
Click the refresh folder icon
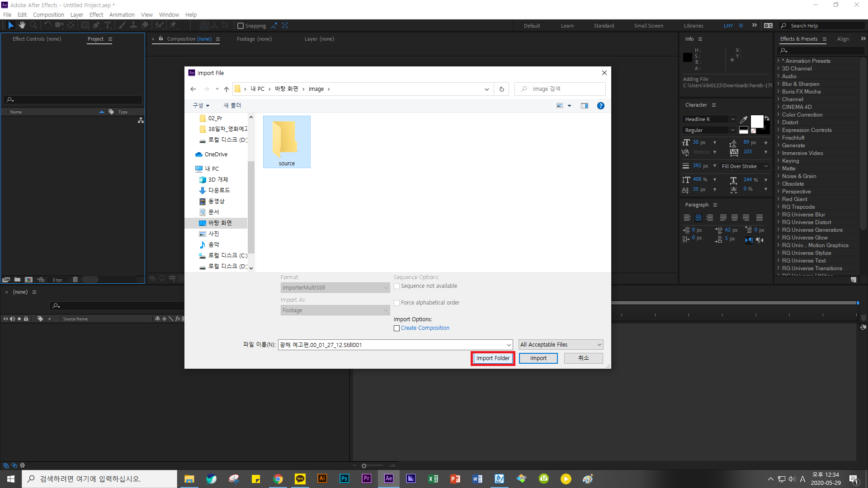[x=501, y=89]
